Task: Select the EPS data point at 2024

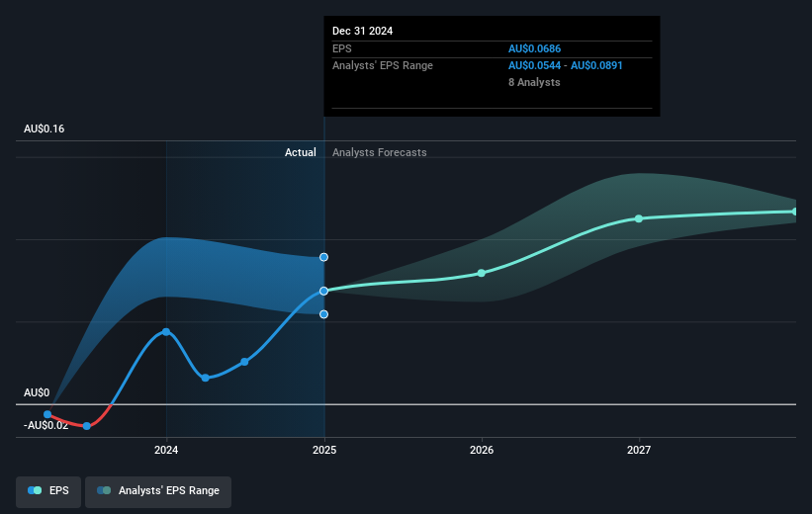Action: 166,332
